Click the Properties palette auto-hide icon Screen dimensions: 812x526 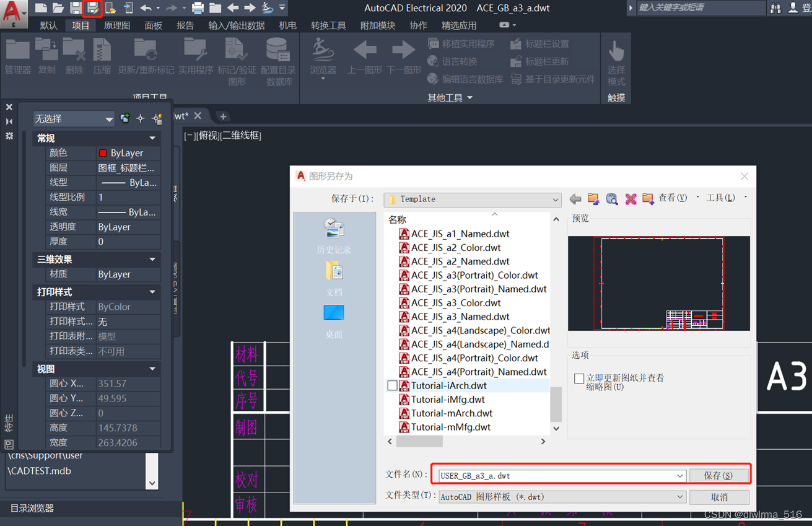9,121
